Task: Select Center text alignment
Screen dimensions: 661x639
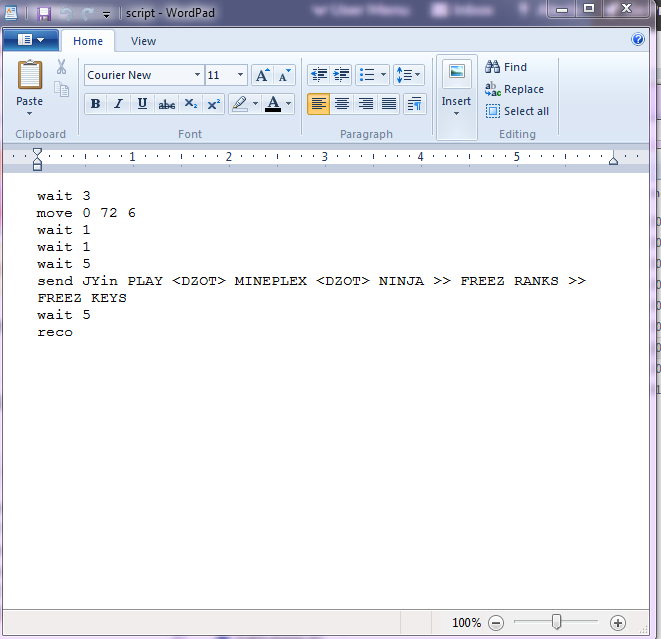Action: tap(342, 104)
